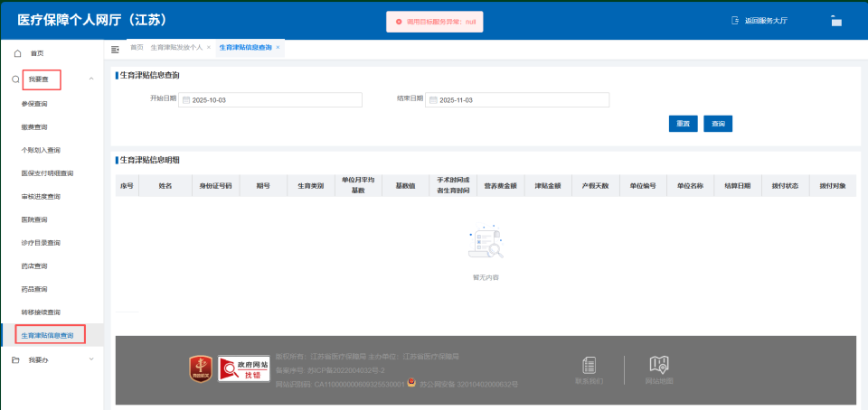The image size is (868, 410).
Task: Click the 开始日期 input showing 2025-10-03
Action: [270, 100]
